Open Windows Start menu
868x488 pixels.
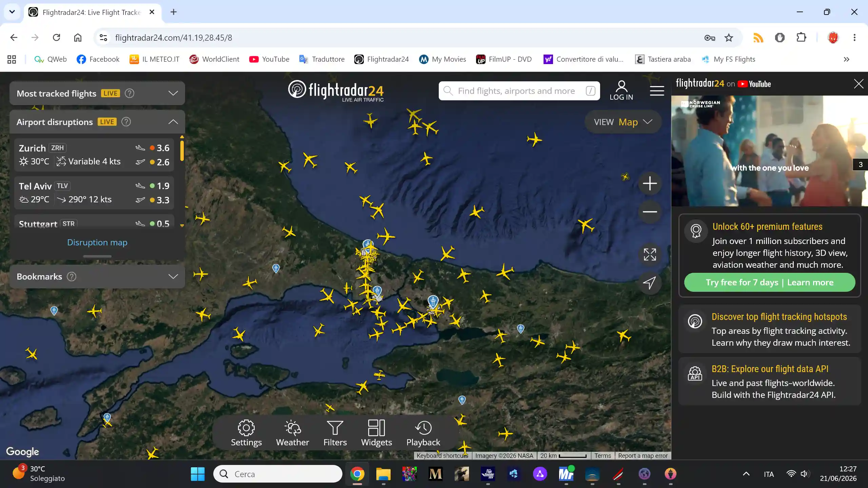pos(197,474)
